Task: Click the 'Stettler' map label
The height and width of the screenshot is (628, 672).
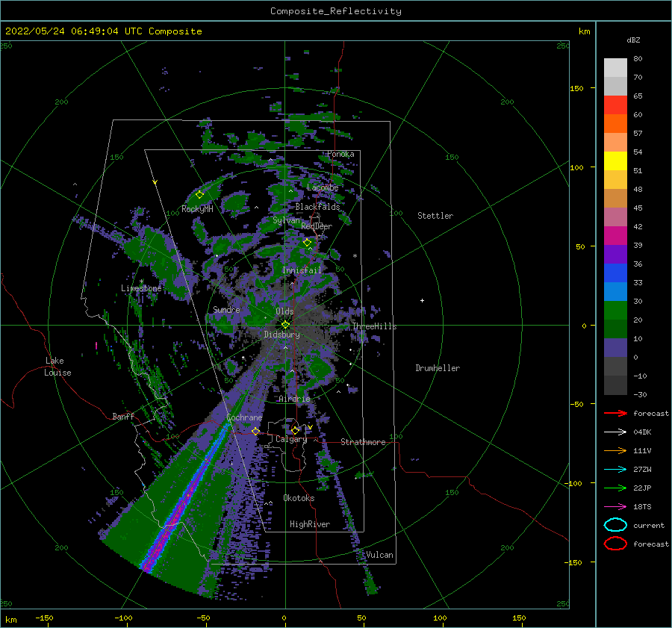Action: point(435,216)
